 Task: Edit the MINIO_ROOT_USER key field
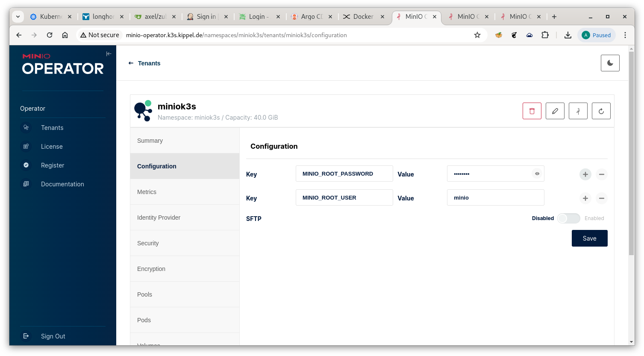click(344, 198)
